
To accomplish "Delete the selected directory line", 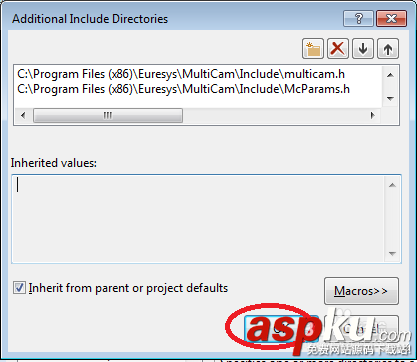I will (x=338, y=49).
